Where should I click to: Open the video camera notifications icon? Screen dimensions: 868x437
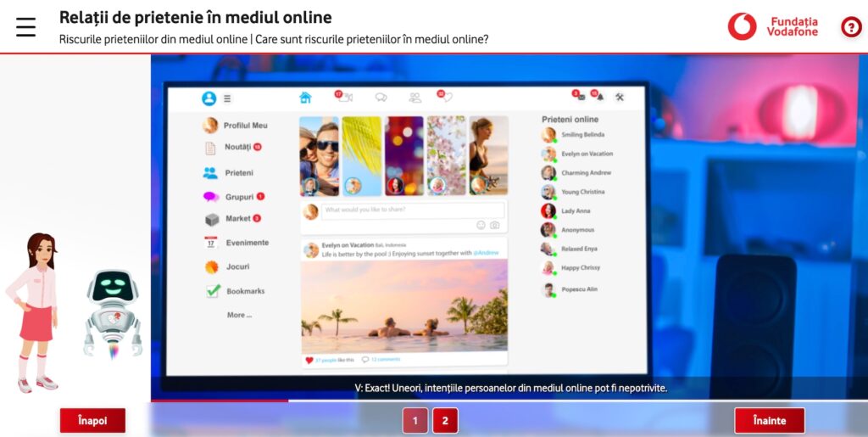pos(344,98)
